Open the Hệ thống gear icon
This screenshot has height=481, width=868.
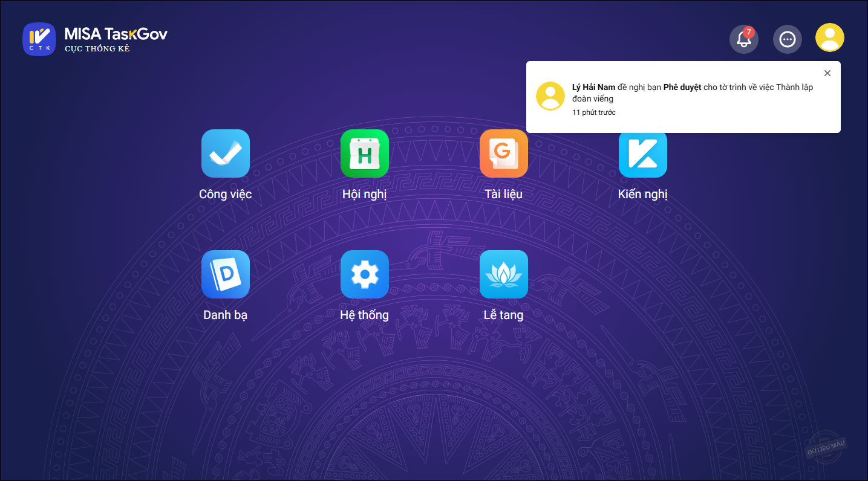pos(364,274)
